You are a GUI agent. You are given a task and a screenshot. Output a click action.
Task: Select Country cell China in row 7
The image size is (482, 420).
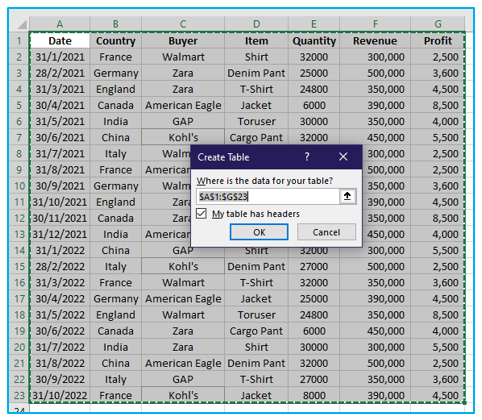coord(116,137)
